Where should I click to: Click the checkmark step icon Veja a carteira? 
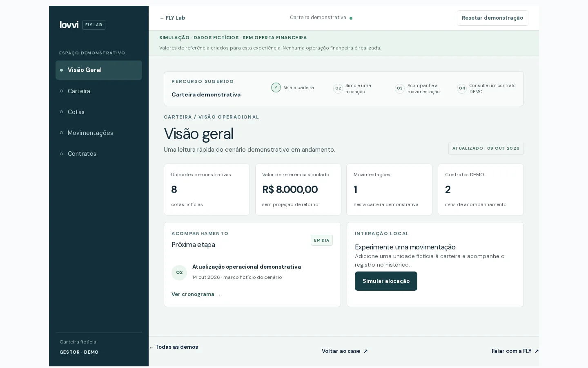(276, 88)
